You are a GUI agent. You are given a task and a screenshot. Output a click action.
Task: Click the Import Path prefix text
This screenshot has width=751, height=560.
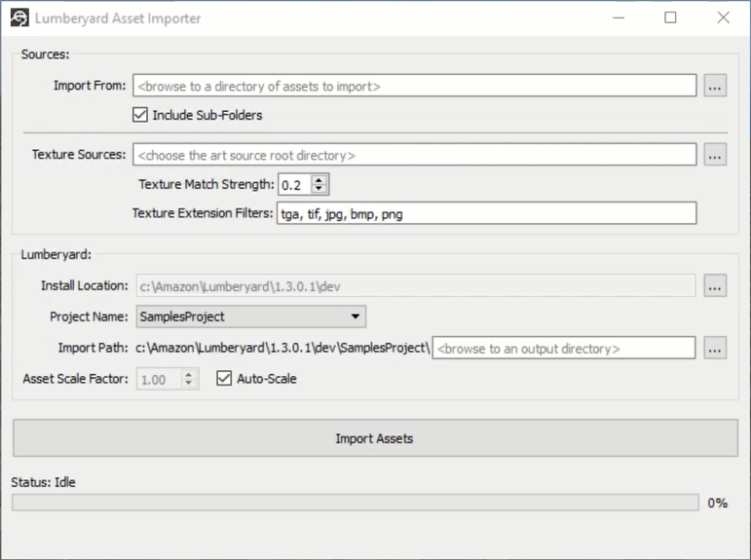[x=282, y=348]
